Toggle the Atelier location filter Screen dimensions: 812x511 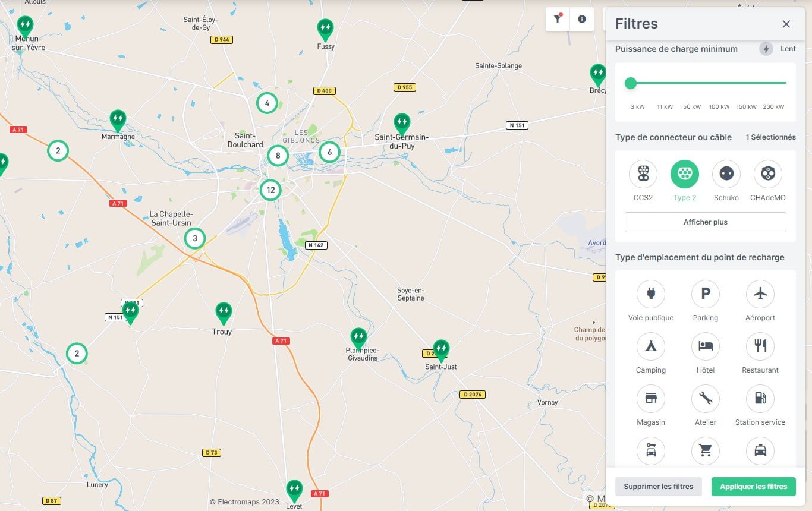[x=705, y=399]
